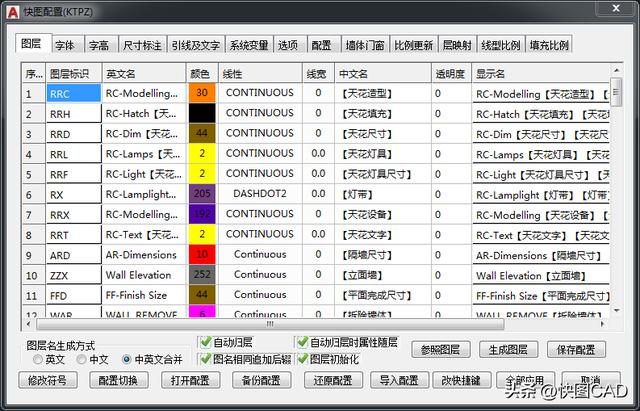
Task: Open the 尺寸标注 tab
Action: coord(142,45)
